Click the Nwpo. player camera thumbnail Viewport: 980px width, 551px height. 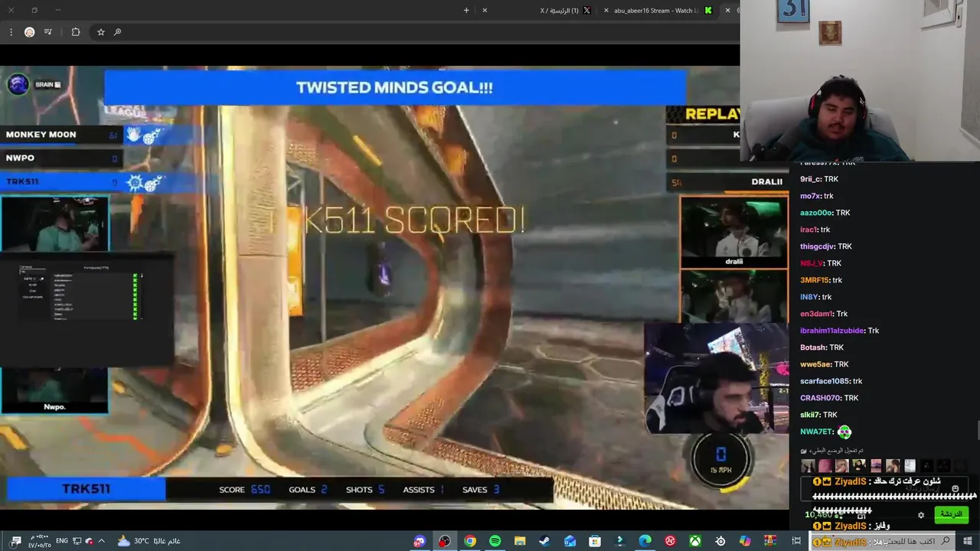(54, 390)
